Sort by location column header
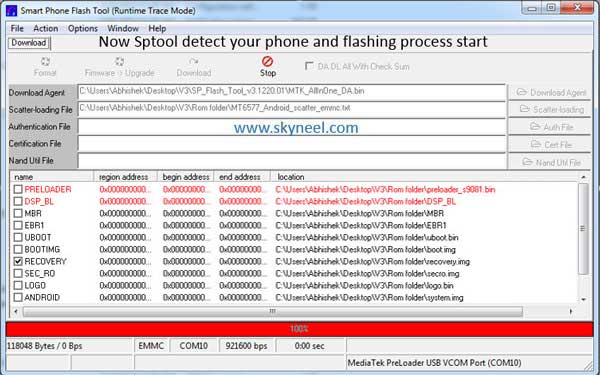Viewport: 600px width, 375px height. (425, 177)
